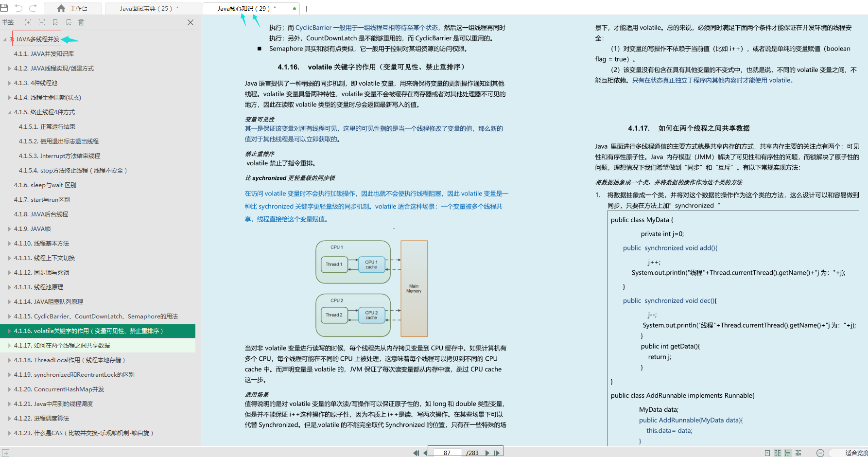This screenshot has width=868, height=457.
Task: Expand the 4.1.4 线程生命周期(状态) node
Action: point(10,98)
